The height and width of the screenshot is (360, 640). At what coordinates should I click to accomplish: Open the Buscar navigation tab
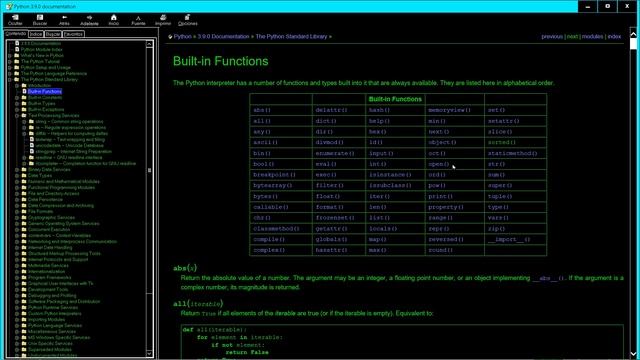click(x=53, y=34)
